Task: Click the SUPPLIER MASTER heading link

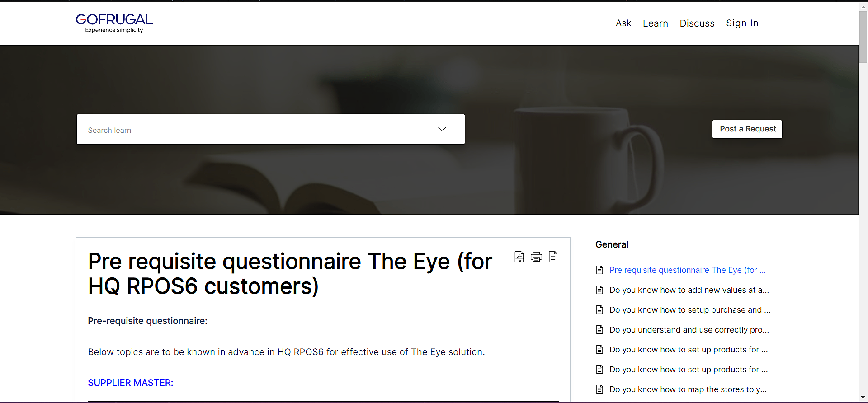Action: 131,383
